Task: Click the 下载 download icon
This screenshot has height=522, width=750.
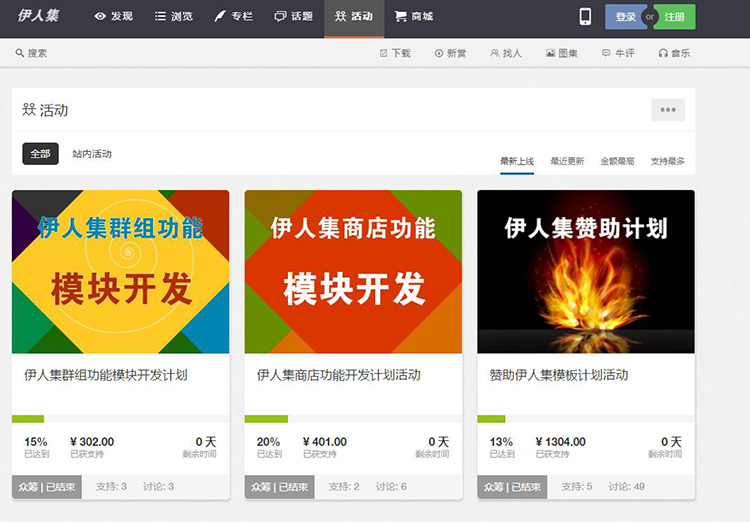Action: [383, 53]
